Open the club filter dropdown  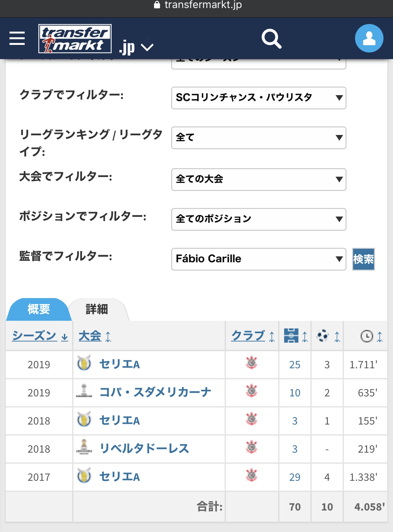[259, 98]
